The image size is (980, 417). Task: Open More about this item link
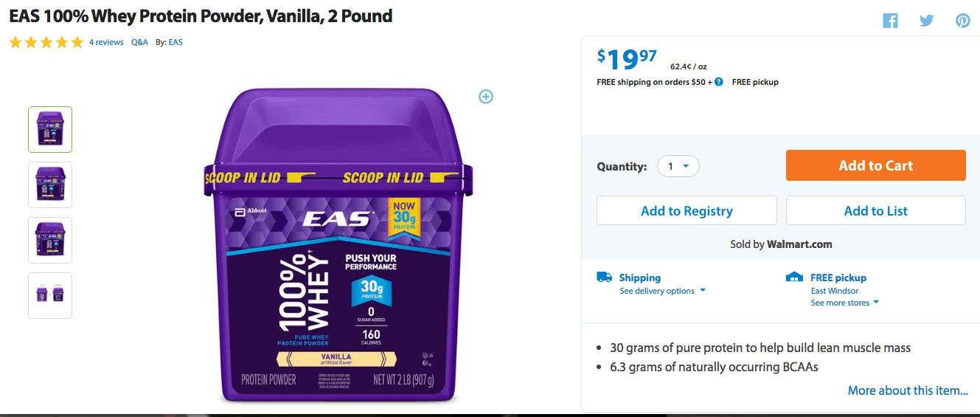pos(908,390)
